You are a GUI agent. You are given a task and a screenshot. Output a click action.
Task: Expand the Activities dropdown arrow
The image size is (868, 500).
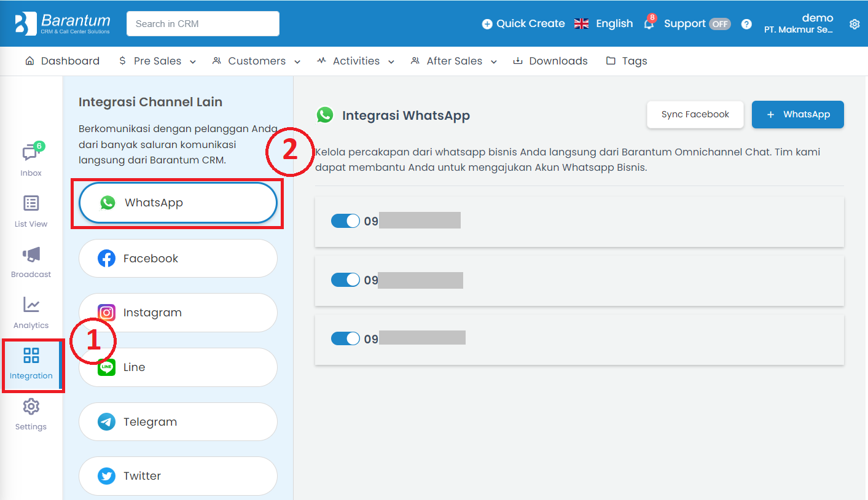point(391,61)
